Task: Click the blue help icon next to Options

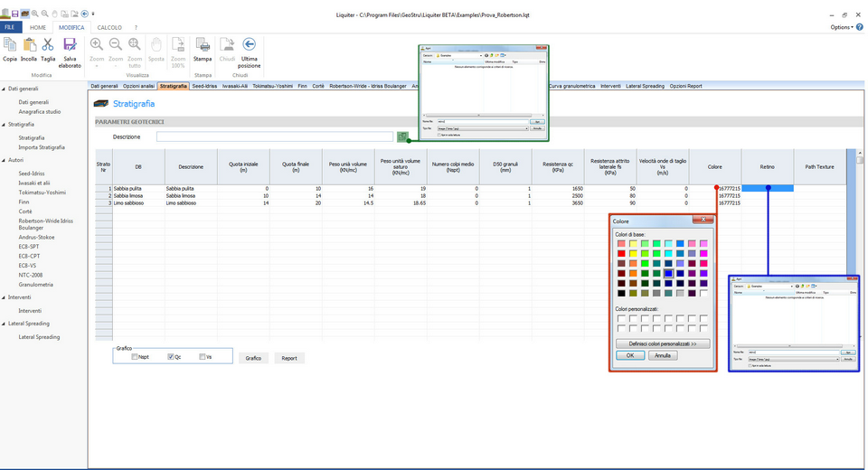Action: 860,26
